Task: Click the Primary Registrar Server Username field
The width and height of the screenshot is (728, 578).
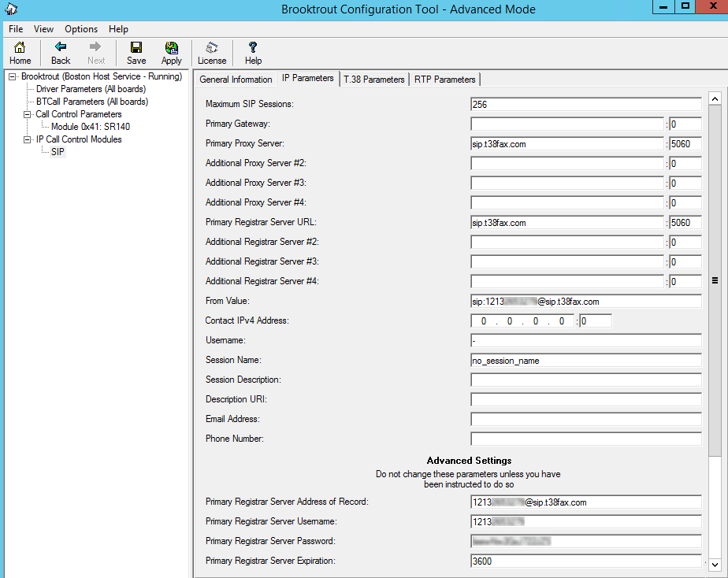Action: click(x=585, y=522)
